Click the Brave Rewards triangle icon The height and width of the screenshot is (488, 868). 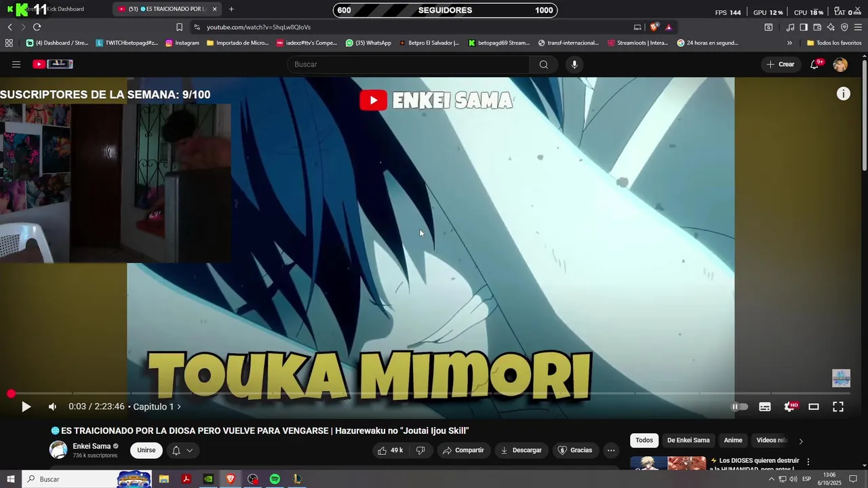(669, 27)
